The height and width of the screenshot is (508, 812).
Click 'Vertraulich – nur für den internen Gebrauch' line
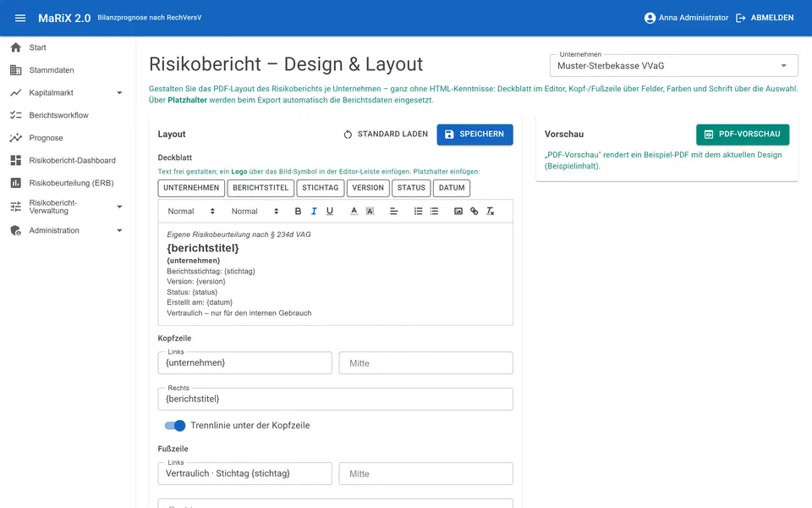tap(239, 313)
